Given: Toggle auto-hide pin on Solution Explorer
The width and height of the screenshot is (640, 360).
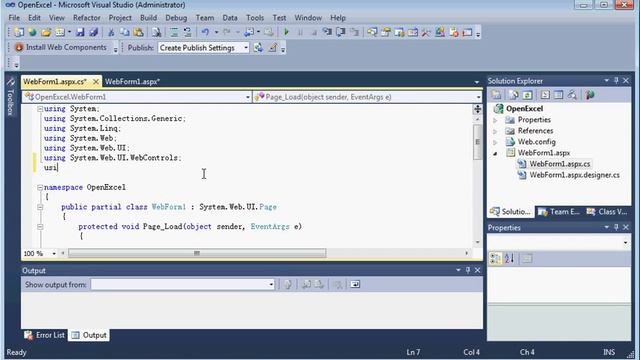Looking at the screenshot, I should [616, 81].
